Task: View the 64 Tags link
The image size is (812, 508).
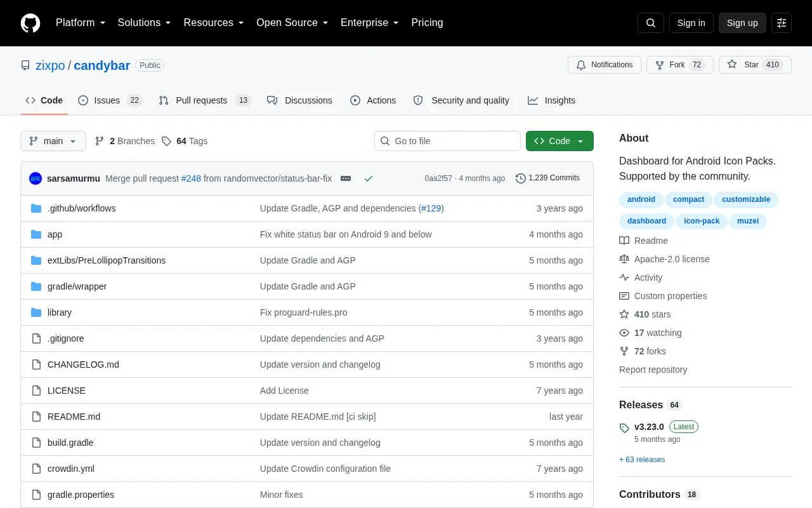Action: 185,141
